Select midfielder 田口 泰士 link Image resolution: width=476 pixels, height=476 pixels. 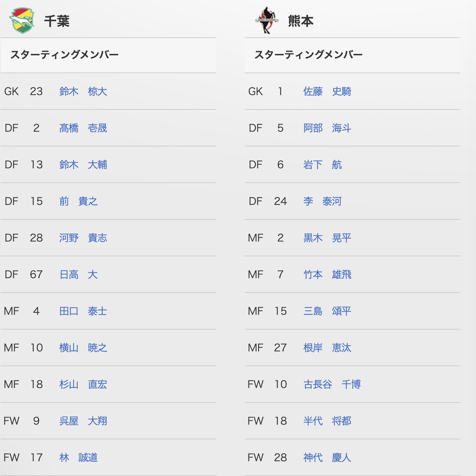pos(83,311)
